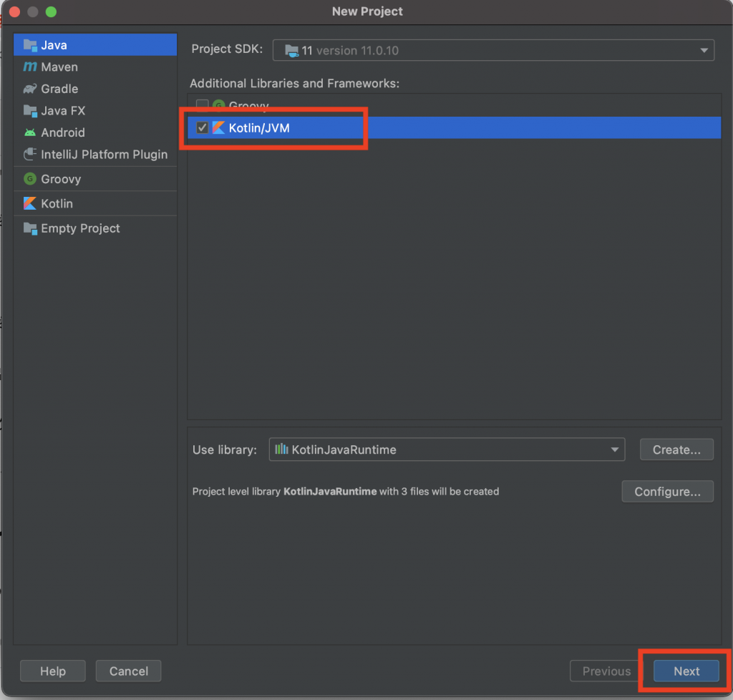Uncheck the Kotlin/JVM checkbox
Screen dimensions: 733x700
pyautogui.click(x=202, y=127)
